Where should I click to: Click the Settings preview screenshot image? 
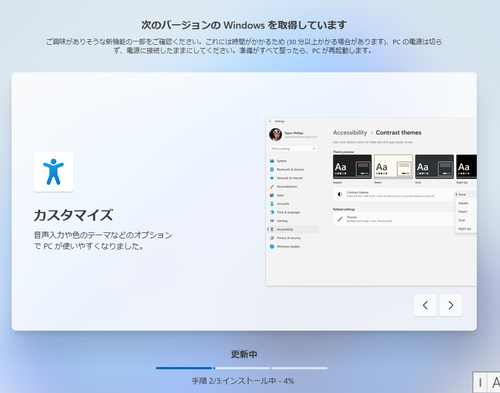pyautogui.click(x=371, y=202)
